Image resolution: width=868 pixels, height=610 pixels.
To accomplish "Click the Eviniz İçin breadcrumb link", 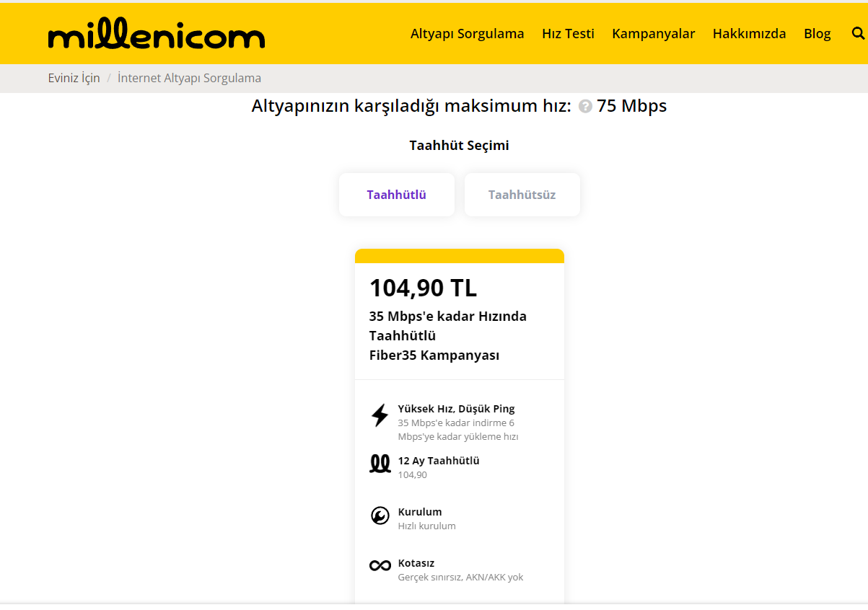I will point(74,78).
